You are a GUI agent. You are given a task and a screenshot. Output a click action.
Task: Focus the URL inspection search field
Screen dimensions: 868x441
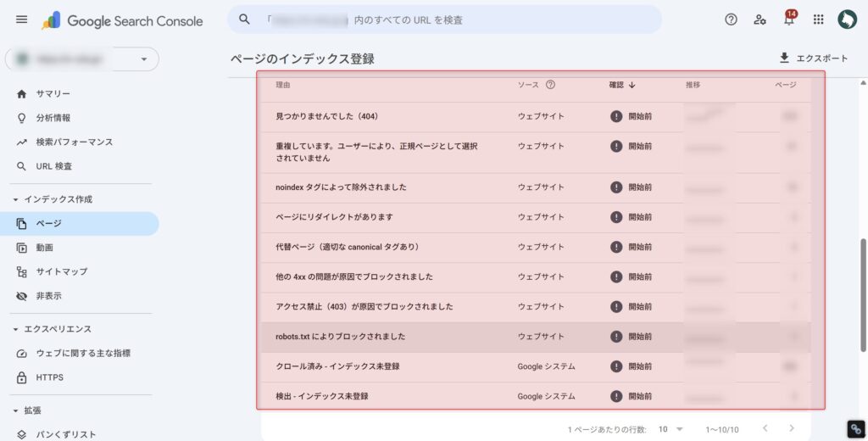click(444, 20)
